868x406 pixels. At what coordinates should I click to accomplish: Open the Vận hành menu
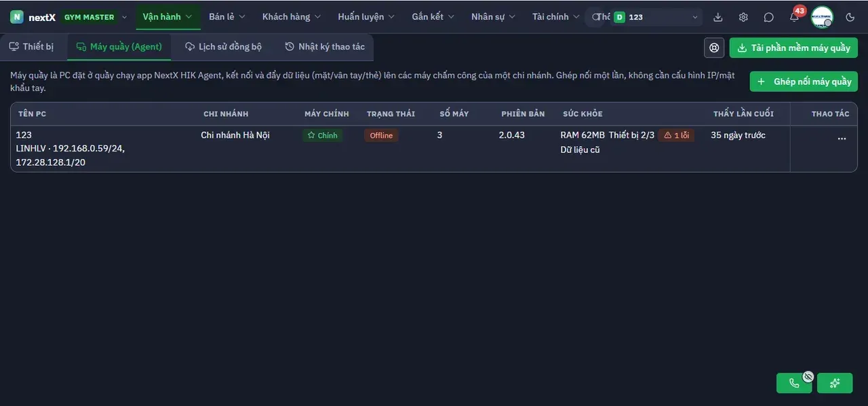(x=167, y=17)
